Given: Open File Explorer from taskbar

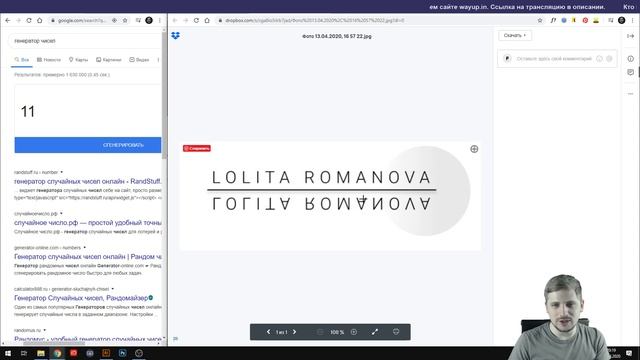Looking at the screenshot, I should pyautogui.click(x=41, y=353).
